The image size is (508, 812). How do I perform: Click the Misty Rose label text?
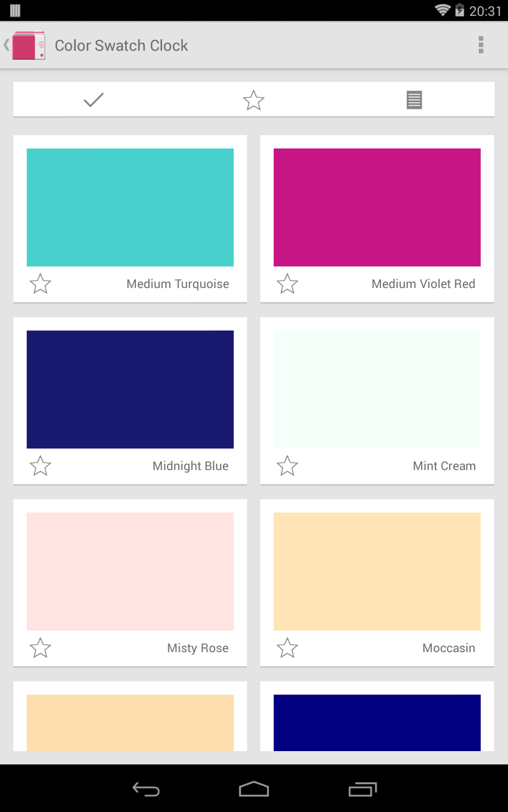tap(197, 648)
